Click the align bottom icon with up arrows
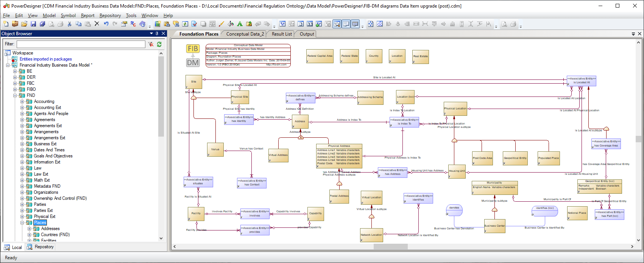This screenshot has width=644, height=263. point(452,24)
